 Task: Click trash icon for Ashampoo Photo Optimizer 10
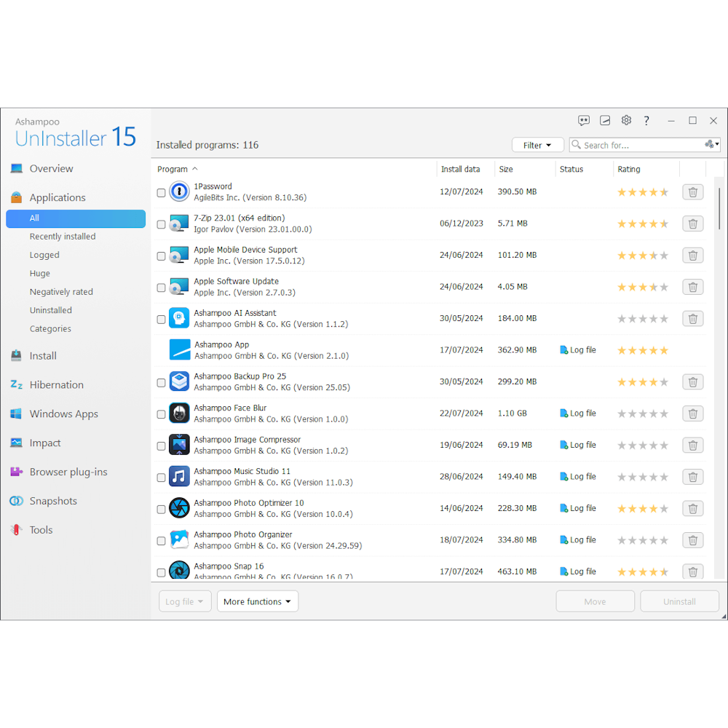[693, 508]
